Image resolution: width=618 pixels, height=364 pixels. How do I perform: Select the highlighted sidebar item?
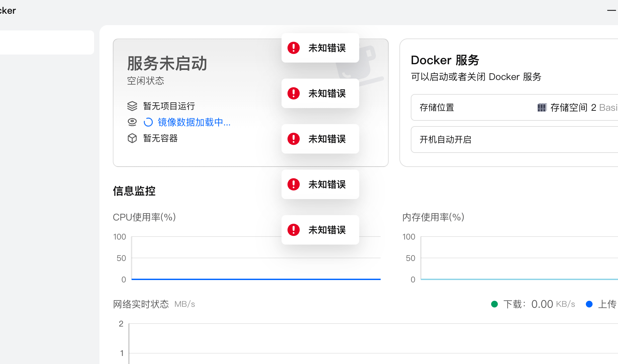pos(47,42)
